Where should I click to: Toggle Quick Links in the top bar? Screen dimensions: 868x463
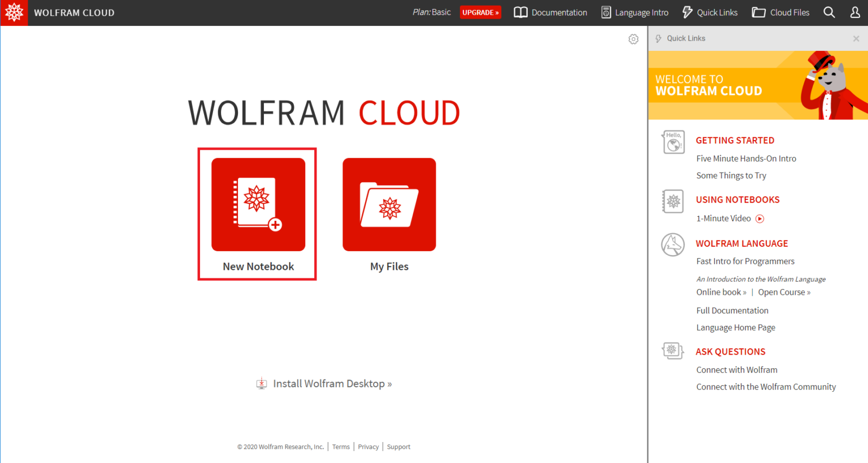(x=710, y=12)
